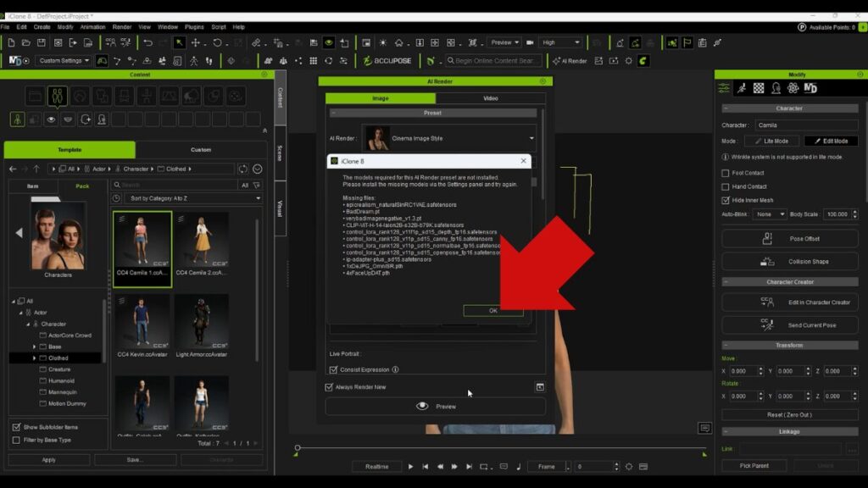Click the Body Scale stepper arrows

click(x=854, y=214)
